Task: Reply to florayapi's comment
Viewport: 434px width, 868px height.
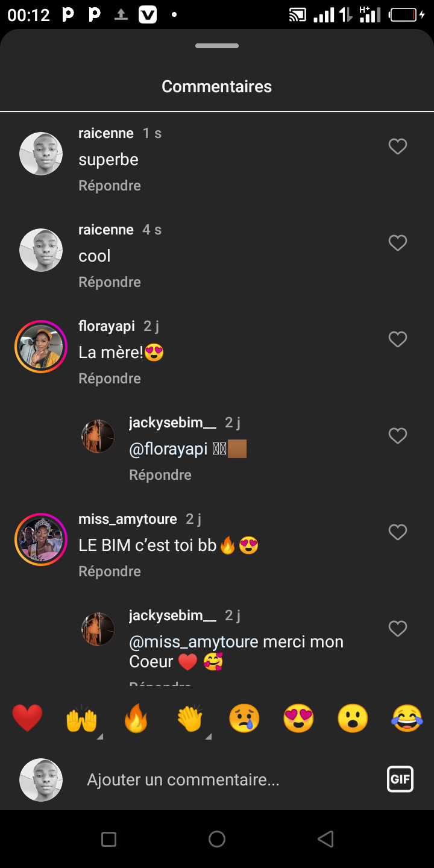Action: (110, 379)
